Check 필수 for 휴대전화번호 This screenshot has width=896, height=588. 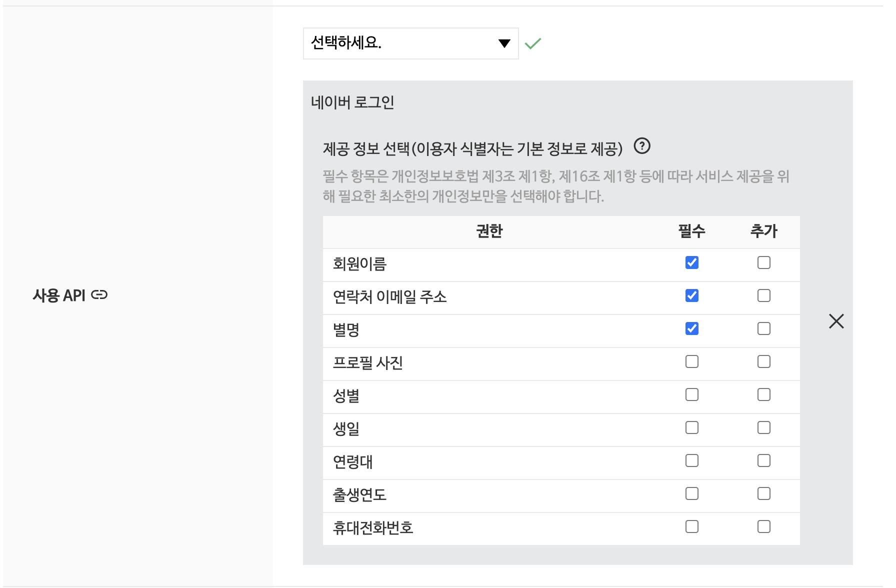pos(692,526)
